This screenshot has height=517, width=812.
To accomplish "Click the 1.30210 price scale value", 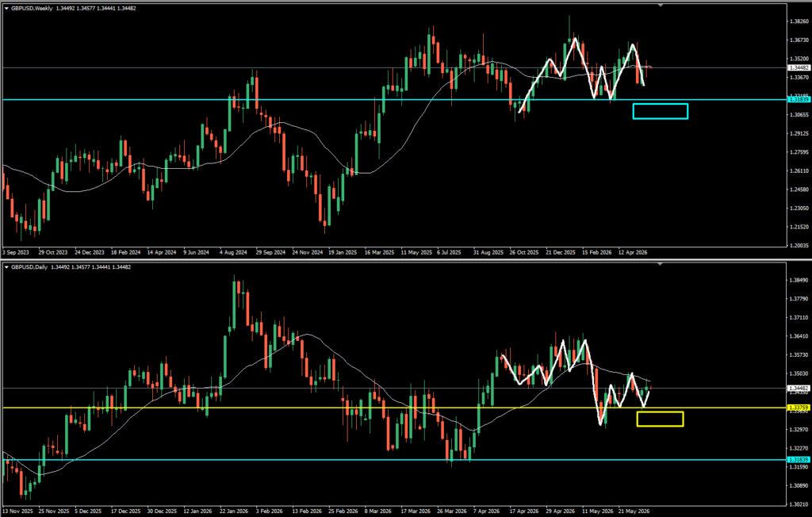I will point(799,504).
